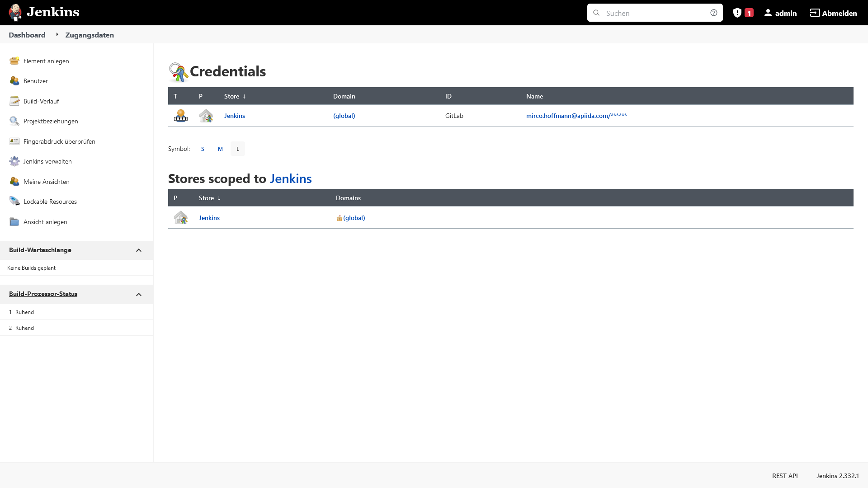Click the Jenkins verwalten gear icon
This screenshot has height=488, width=868.
click(14, 161)
